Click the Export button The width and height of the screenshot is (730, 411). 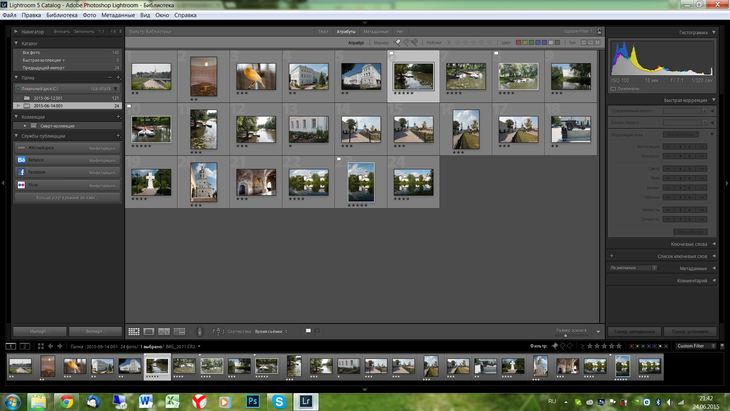coord(95,331)
